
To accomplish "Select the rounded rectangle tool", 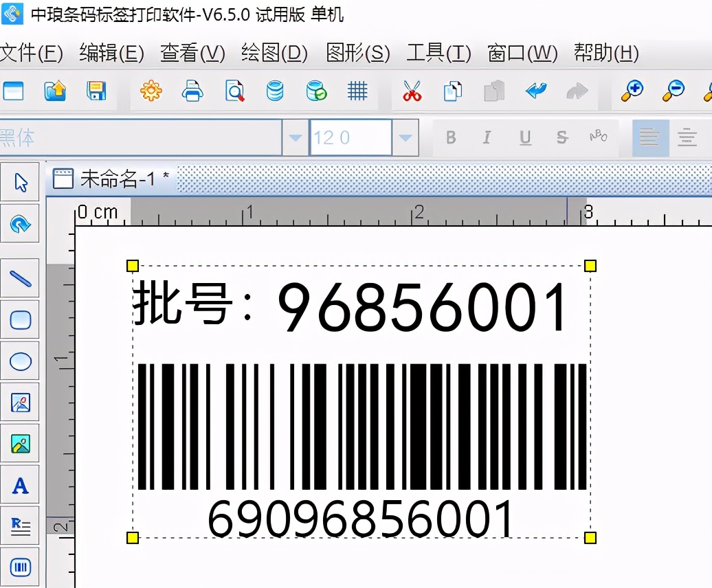I will click(x=21, y=320).
